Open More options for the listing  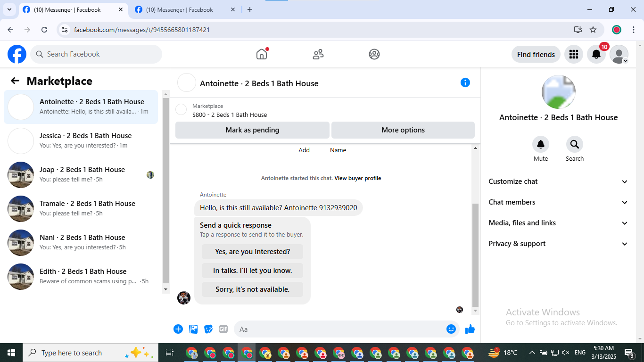[403, 130]
